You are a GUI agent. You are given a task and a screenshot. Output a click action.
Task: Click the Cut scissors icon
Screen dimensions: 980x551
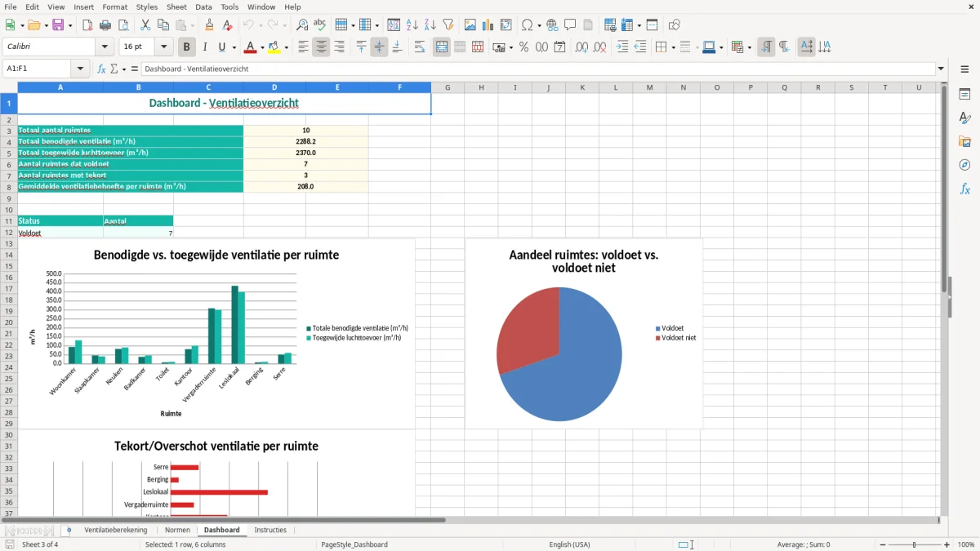(145, 25)
